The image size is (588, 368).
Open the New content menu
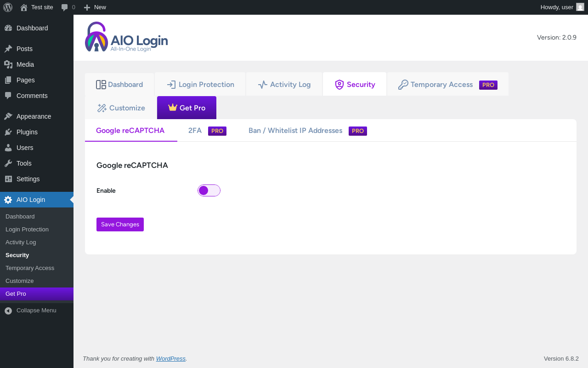(x=95, y=7)
